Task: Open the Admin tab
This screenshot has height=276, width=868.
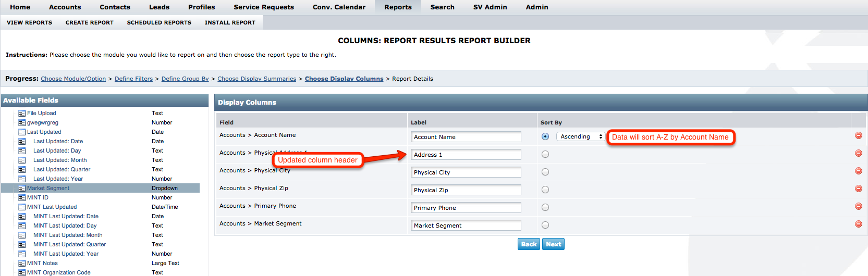Action: click(537, 7)
